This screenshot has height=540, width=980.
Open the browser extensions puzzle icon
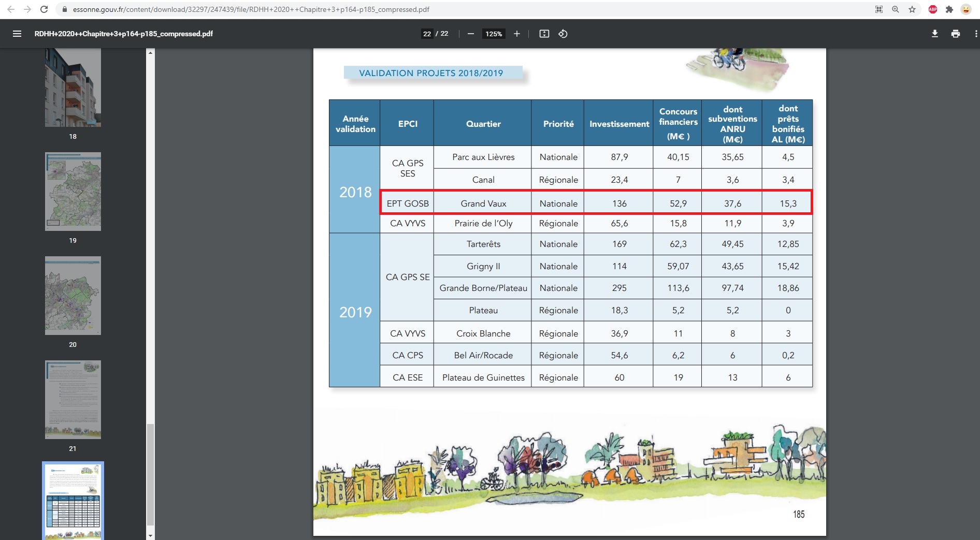coord(949,9)
